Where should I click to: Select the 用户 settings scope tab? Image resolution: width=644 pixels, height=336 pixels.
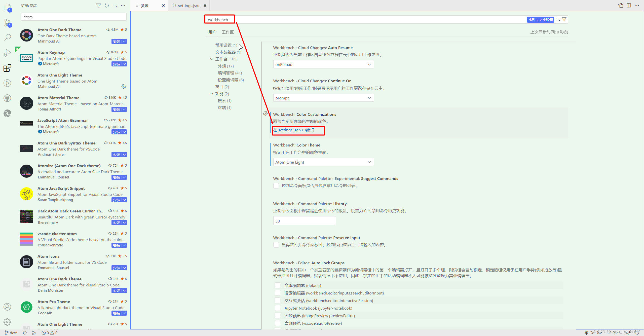(212, 32)
